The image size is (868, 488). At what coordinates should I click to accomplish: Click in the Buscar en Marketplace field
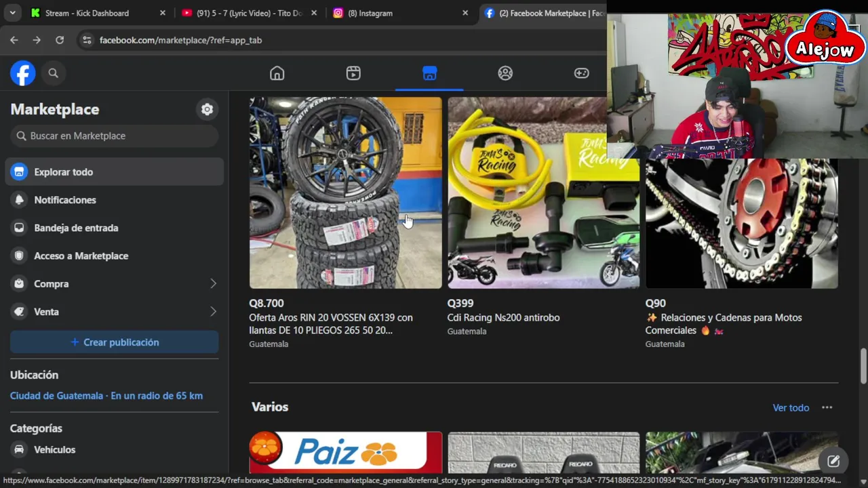(x=114, y=136)
